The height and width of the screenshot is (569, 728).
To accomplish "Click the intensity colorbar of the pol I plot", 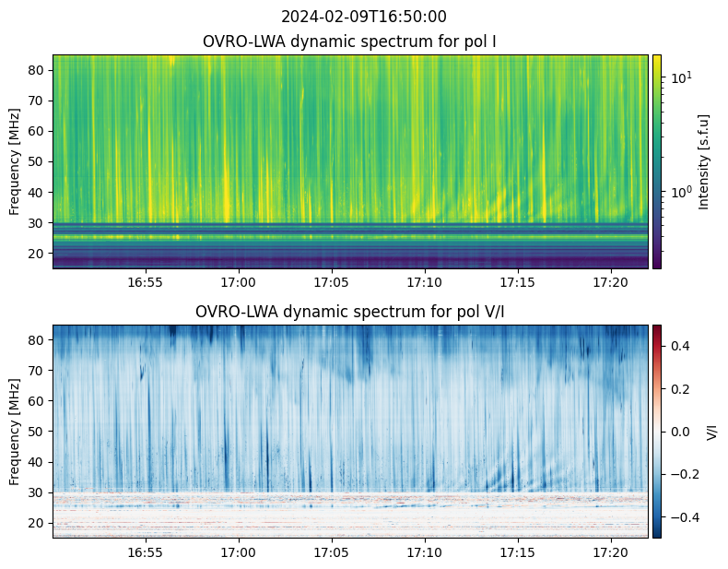I will coord(657,161).
